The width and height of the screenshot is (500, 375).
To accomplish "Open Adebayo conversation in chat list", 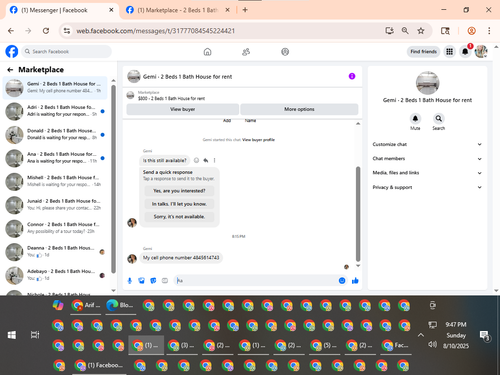I will coord(55,275).
